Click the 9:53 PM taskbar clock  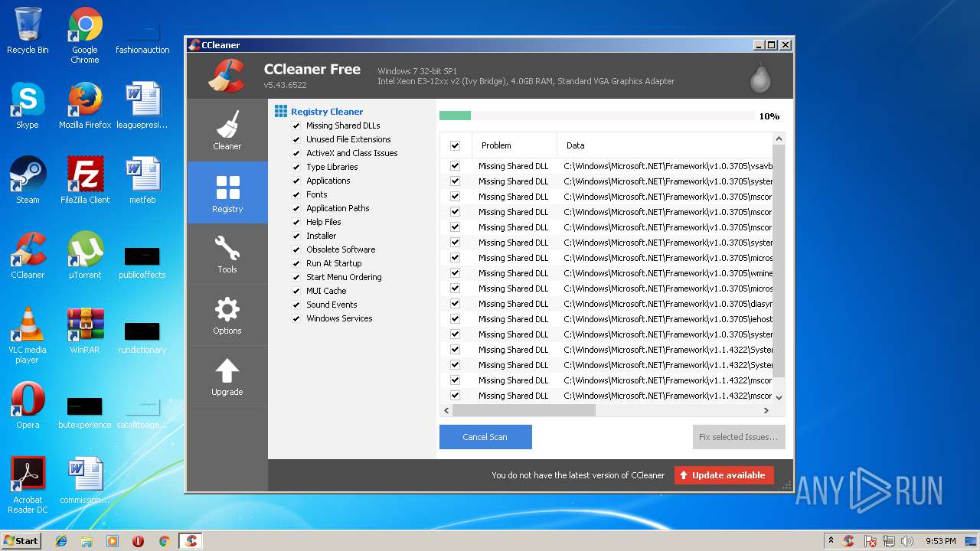pyautogui.click(x=940, y=541)
